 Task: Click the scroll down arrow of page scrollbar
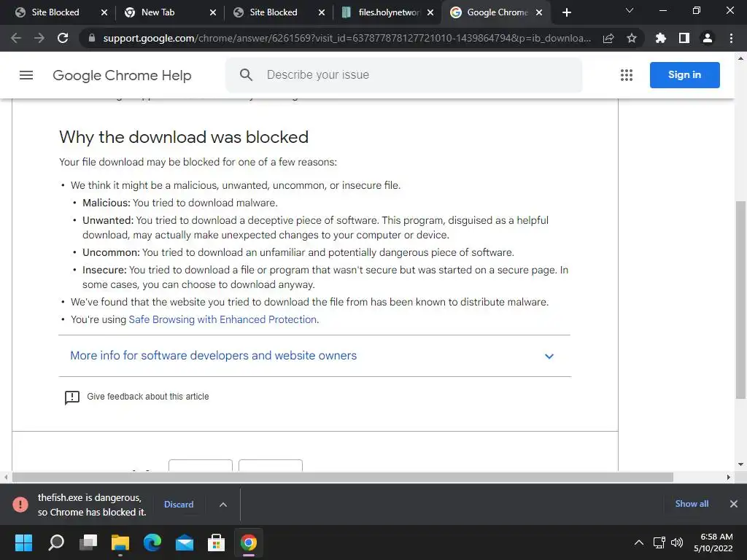[740, 464]
